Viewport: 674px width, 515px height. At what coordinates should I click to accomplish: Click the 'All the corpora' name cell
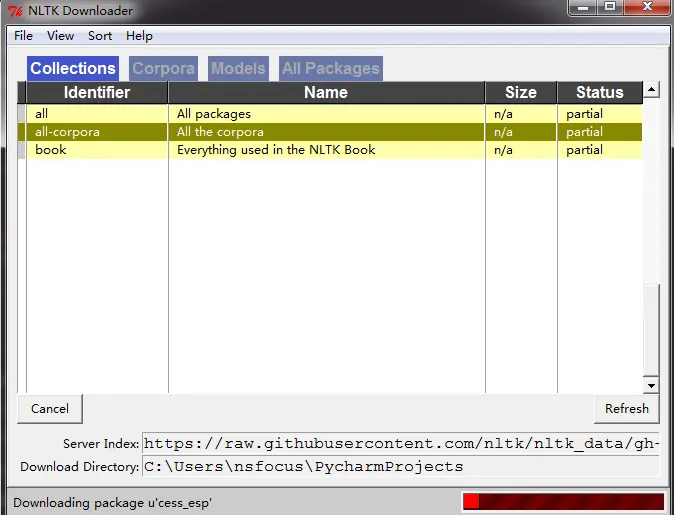click(x=326, y=132)
